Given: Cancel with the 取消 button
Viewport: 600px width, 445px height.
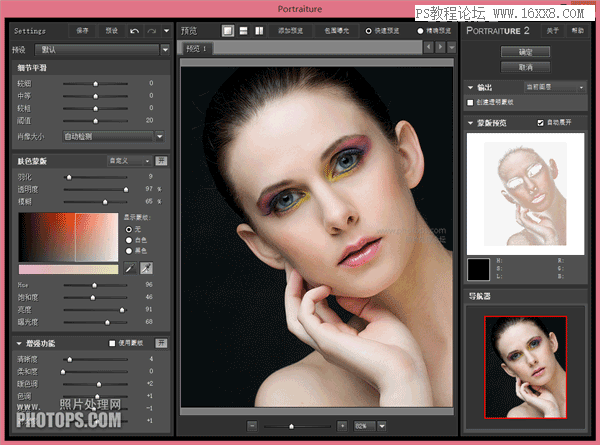Looking at the screenshot, I should 525,67.
